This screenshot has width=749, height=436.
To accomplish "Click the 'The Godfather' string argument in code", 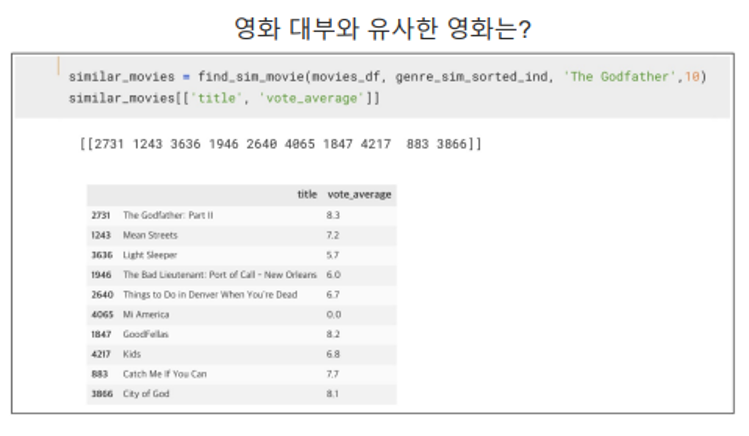I will pos(620,76).
